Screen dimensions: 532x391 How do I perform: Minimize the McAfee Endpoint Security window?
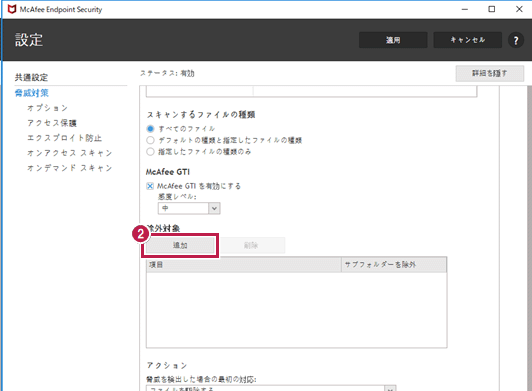465,9
